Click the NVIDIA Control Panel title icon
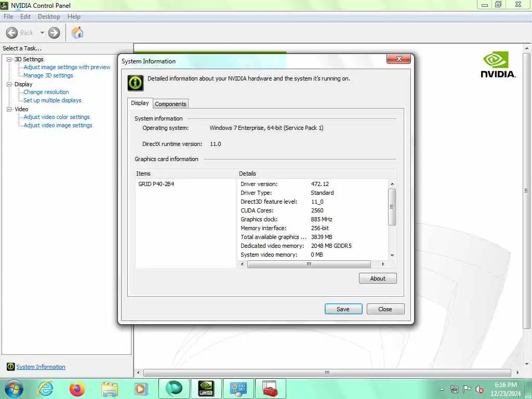This screenshot has height=399, width=532. [4, 5]
